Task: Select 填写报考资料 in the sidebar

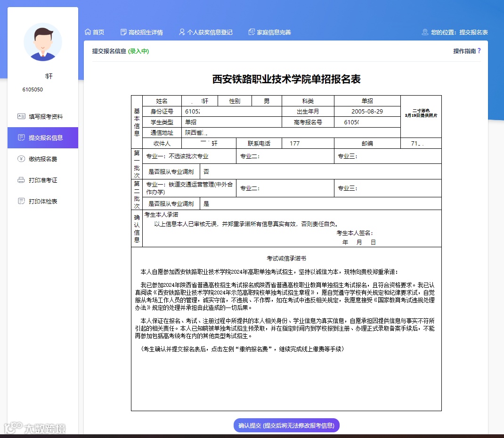Action: (x=43, y=116)
